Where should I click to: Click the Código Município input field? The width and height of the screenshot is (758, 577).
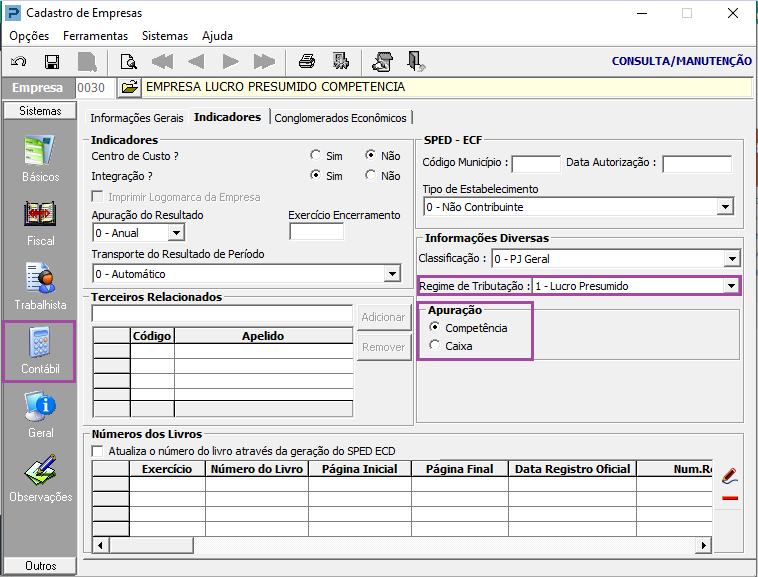coord(535,163)
